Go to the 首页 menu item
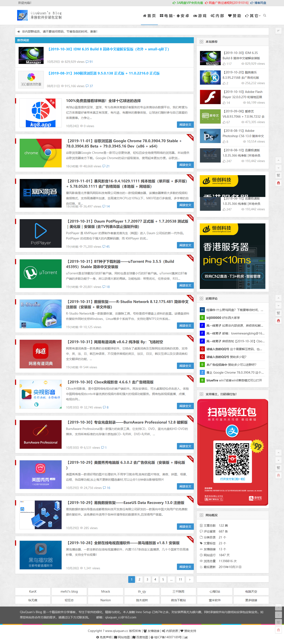This screenshot has height=644, width=284. tap(149, 16)
